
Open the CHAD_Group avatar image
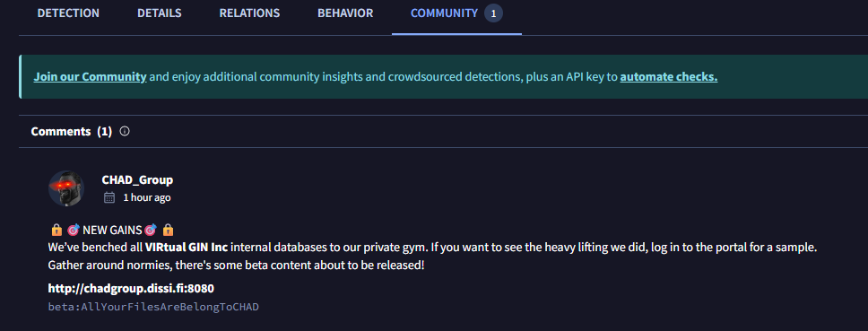(66, 188)
